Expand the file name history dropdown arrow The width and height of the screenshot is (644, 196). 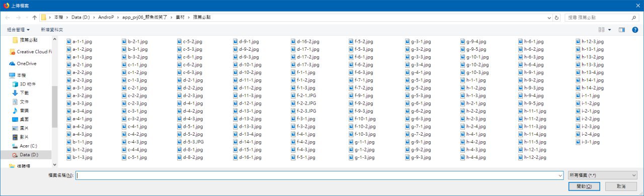coord(559,175)
